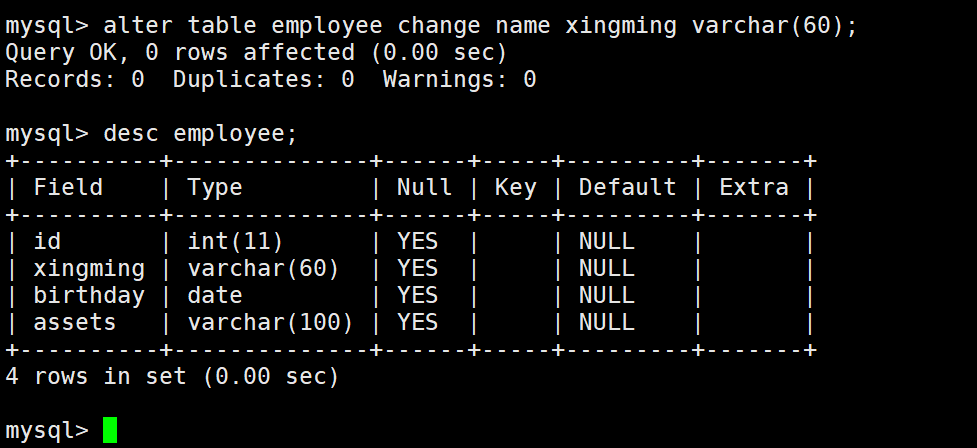Click the green cursor at mysql prompt

click(110, 430)
